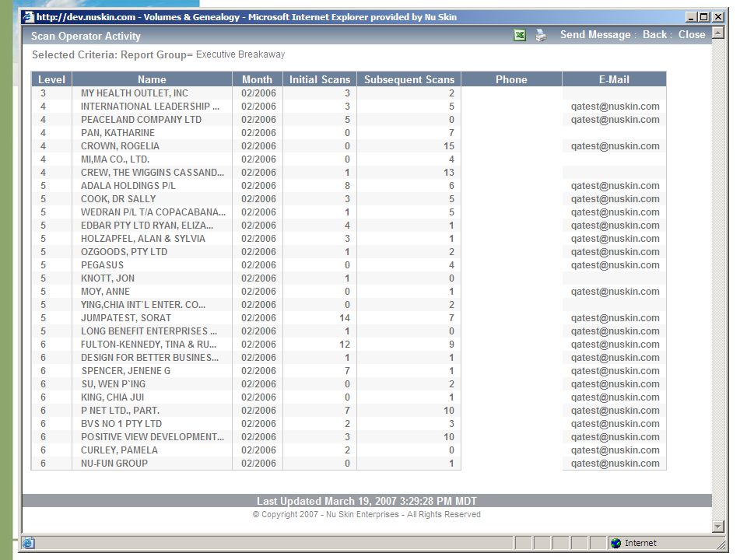Select POSITIVE VIEW DEVELOPMENT name
This screenshot has height=560, width=747.
coord(152,436)
